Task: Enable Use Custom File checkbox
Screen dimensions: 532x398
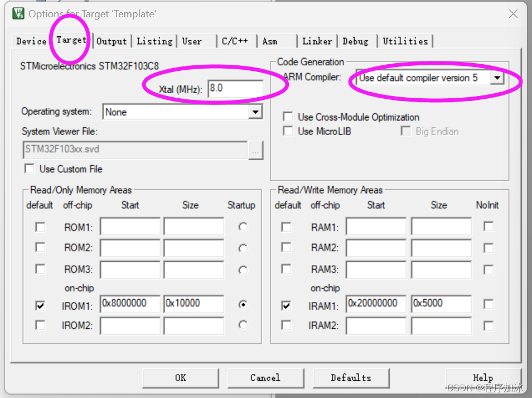Action: tap(30, 169)
